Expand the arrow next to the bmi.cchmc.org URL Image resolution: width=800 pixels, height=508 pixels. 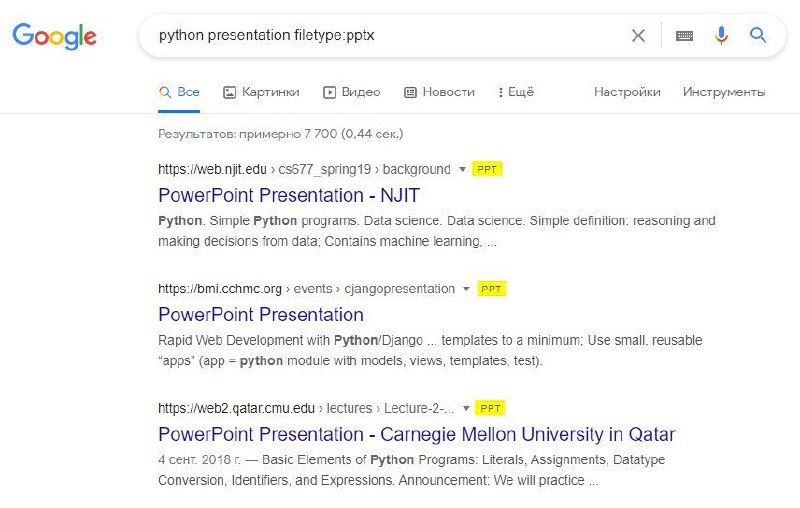click(x=466, y=289)
